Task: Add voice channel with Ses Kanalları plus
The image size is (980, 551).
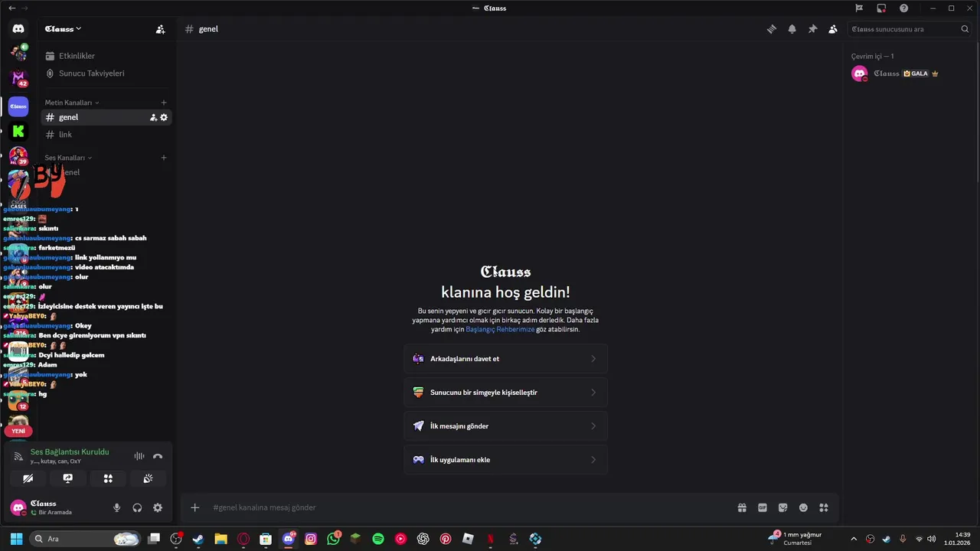Action: coord(164,158)
